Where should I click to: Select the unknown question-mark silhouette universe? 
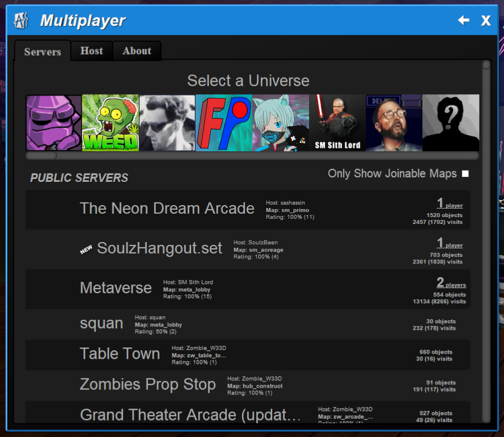click(451, 123)
